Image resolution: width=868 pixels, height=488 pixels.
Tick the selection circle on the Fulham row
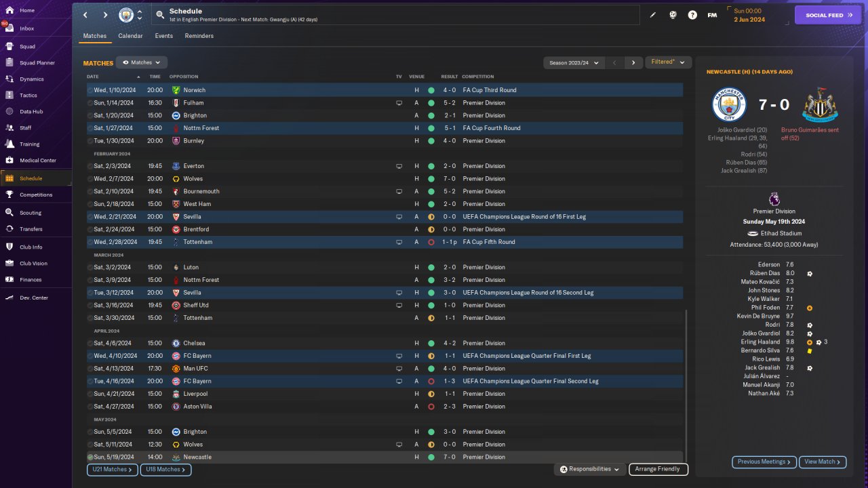(x=90, y=103)
